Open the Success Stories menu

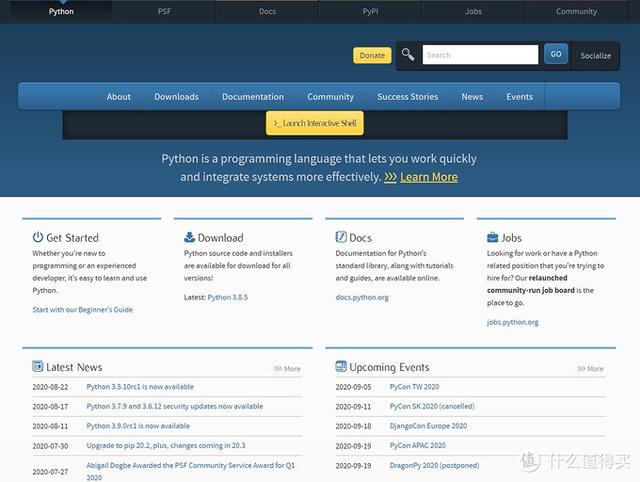[408, 97]
